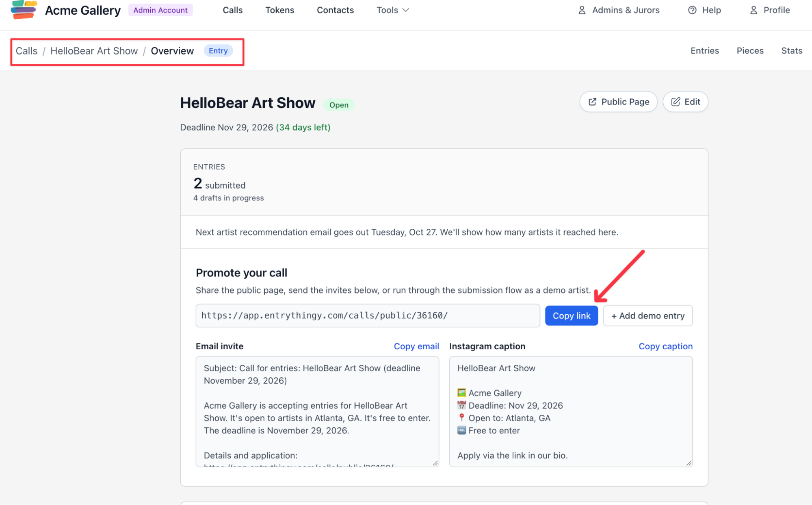Click the '(34 days left)' text

303,127
